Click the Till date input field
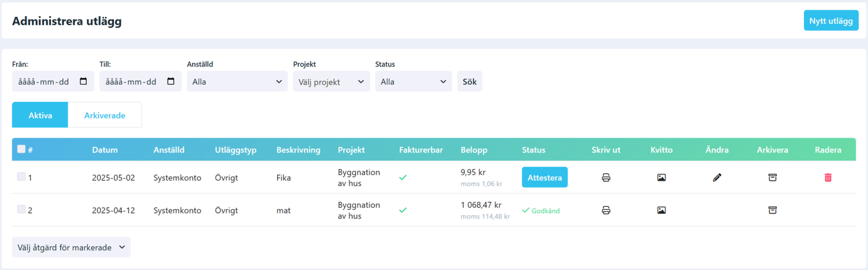 141,81
